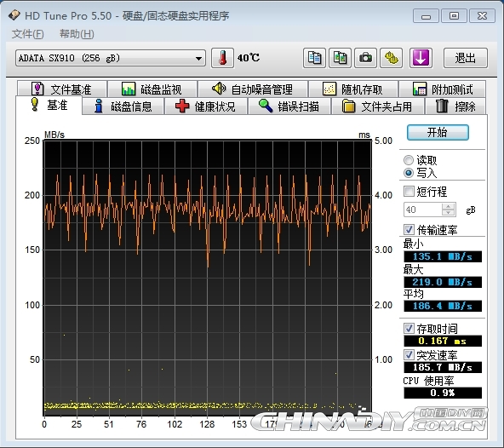504x448 pixels.
Task: Open the 自动噪音管理 tab
Action: pyautogui.click(x=253, y=89)
